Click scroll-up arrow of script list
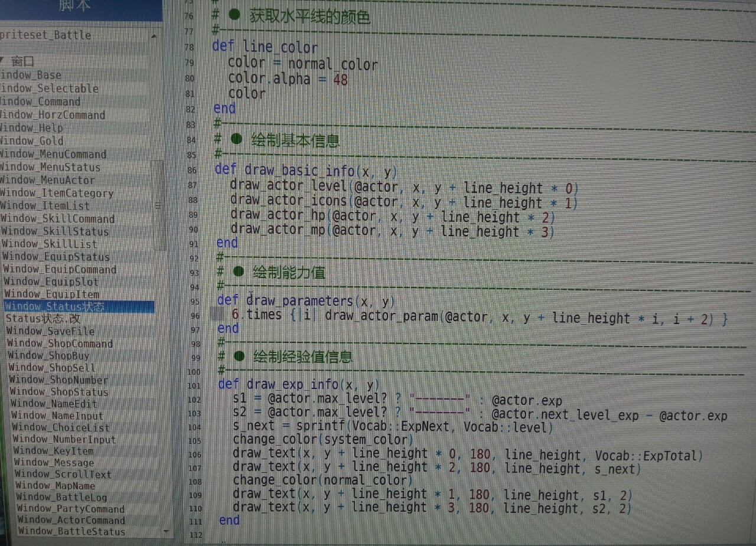Image resolution: width=756 pixels, height=546 pixels. [154, 35]
